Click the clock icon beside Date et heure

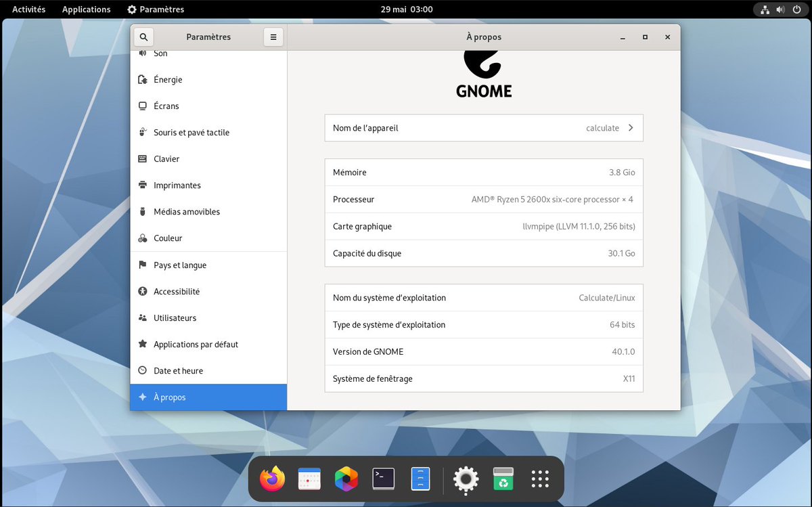click(x=142, y=370)
